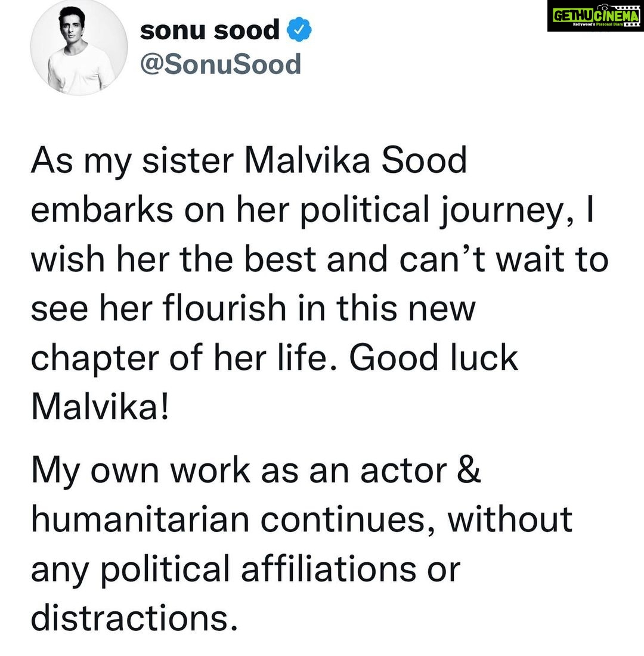Image resolution: width=644 pixels, height=656 pixels.
Task: Click the GethuCinema watermark logo
Action: coord(595,16)
